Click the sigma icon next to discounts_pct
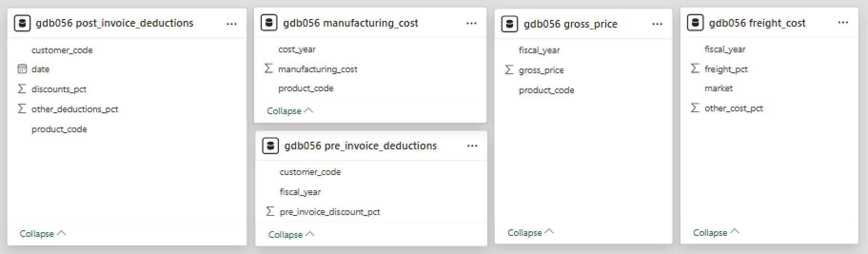 (22, 89)
